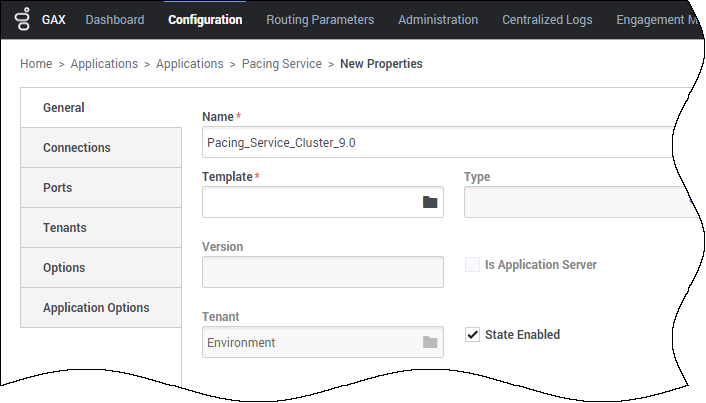Open the Administration menu
This screenshot has width=706, height=403.
coord(438,20)
